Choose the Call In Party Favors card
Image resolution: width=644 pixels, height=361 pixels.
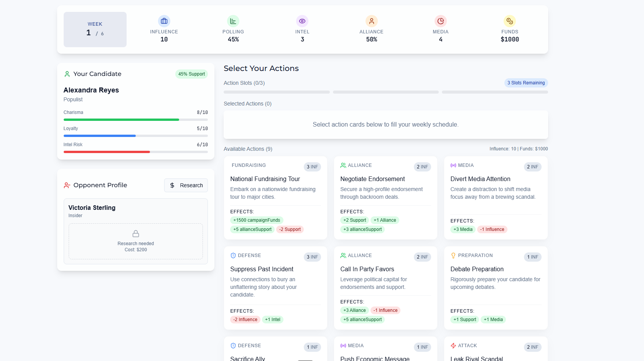(x=385, y=288)
